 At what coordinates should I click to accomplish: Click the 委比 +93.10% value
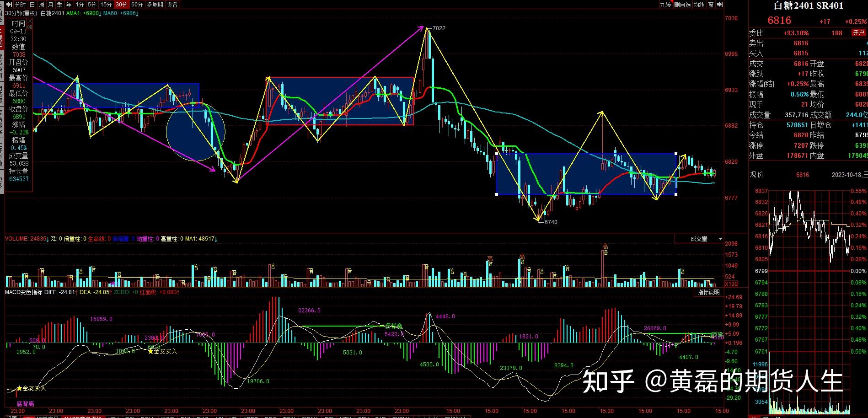coord(796,33)
